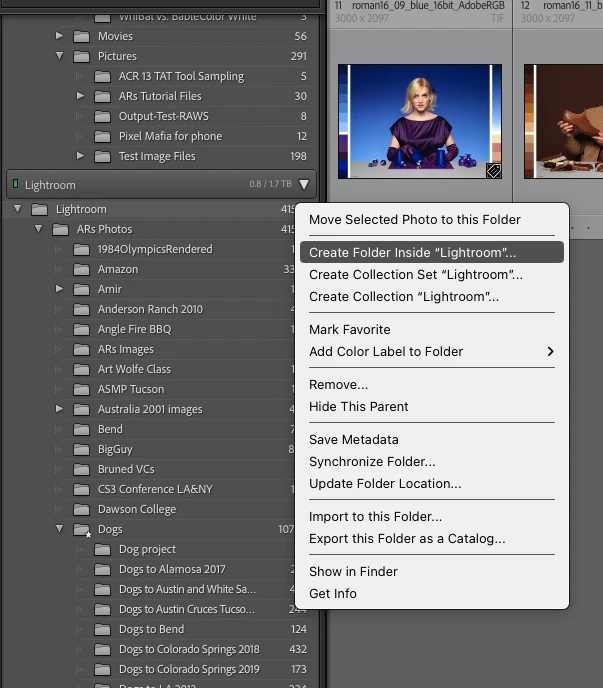The height and width of the screenshot is (688, 603).
Task: Expand the Amir folder triangle
Action: point(59,289)
